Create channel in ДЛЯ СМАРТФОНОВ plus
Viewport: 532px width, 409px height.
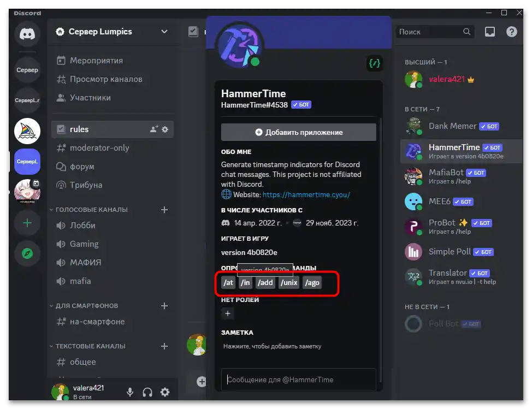click(x=164, y=306)
